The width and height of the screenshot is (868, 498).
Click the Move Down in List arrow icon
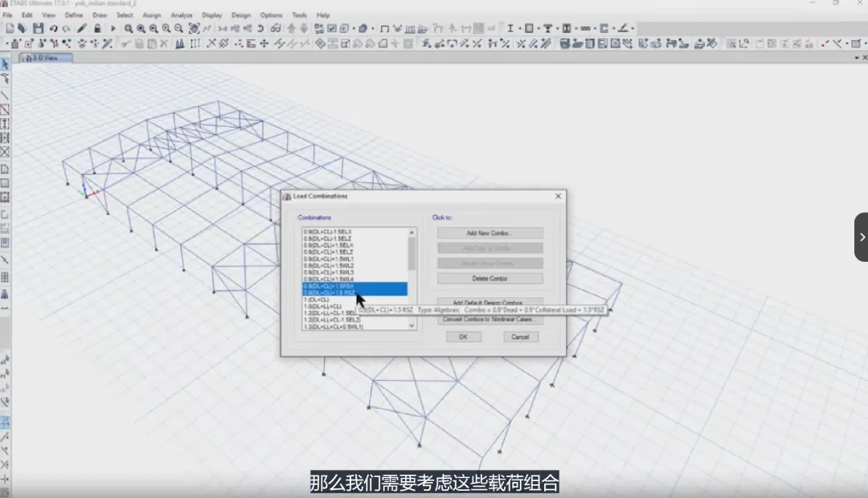tap(303, 28)
